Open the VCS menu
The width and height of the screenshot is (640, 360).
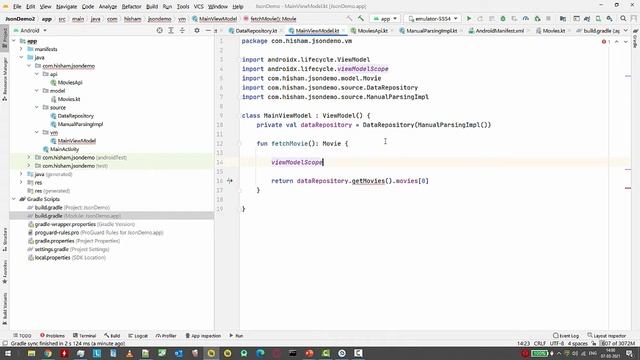[x=198, y=7]
